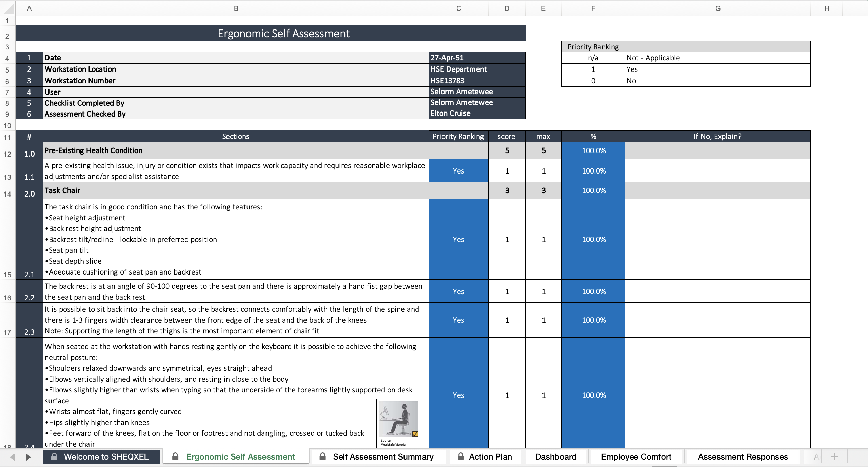Go to Assessment Responses sheet tab
868x467 pixels.
click(x=743, y=456)
